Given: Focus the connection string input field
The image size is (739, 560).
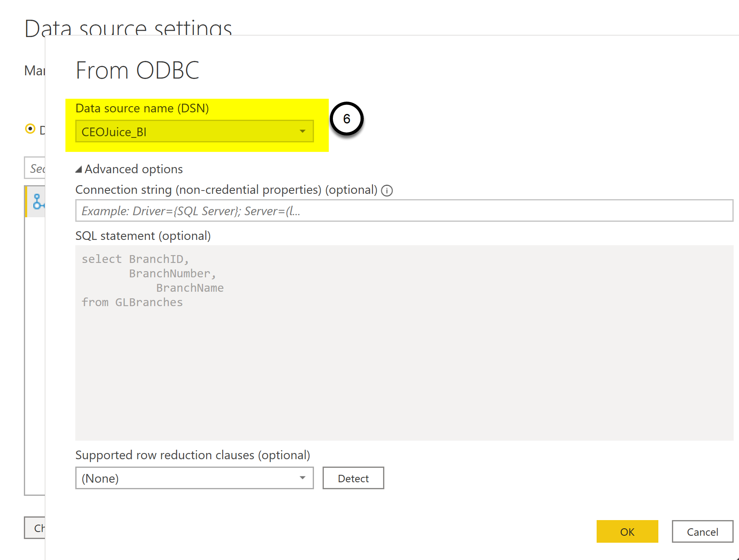Looking at the screenshot, I should (x=404, y=211).
